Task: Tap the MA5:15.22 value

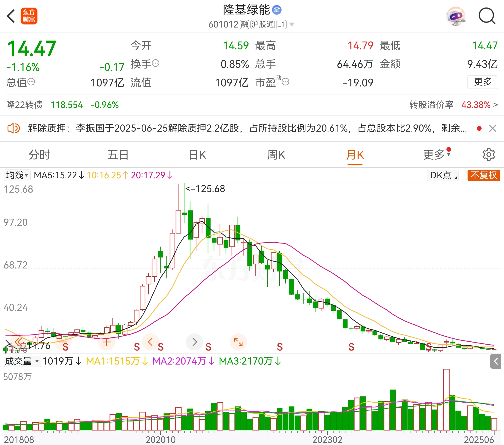Action: tap(59, 175)
